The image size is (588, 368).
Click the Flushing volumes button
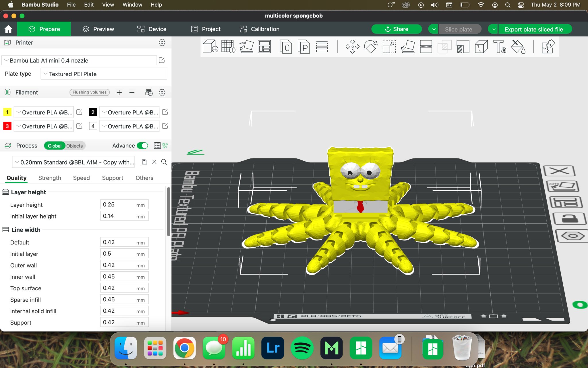(89, 92)
